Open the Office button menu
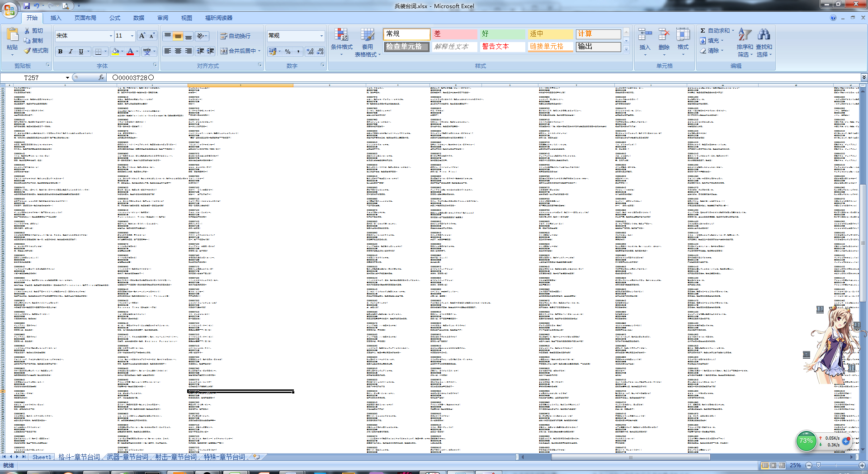 click(9, 9)
